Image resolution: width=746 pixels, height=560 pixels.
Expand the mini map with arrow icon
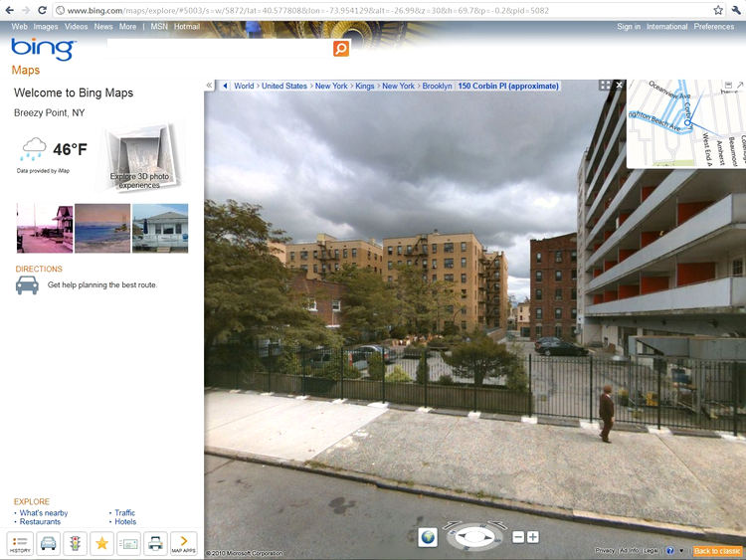[x=740, y=85]
